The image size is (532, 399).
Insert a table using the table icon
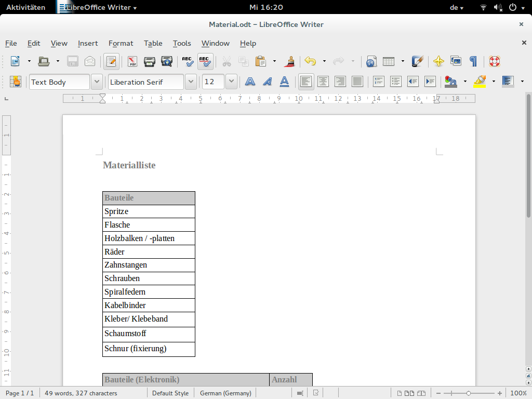pos(389,61)
